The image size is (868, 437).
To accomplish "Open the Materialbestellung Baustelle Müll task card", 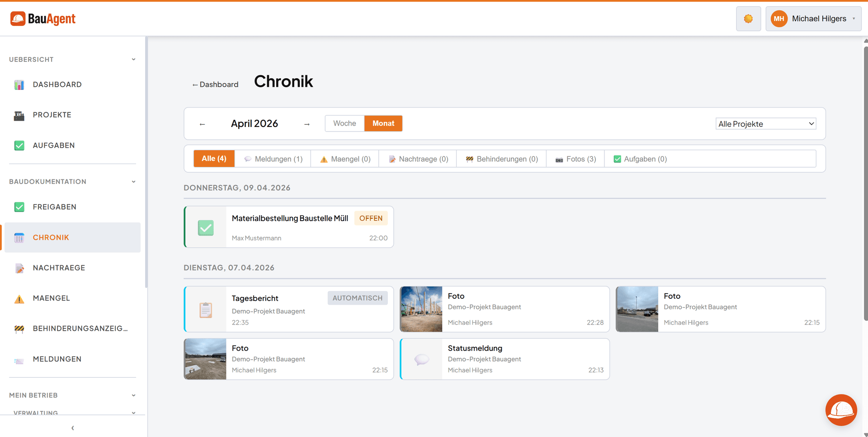I will point(289,227).
